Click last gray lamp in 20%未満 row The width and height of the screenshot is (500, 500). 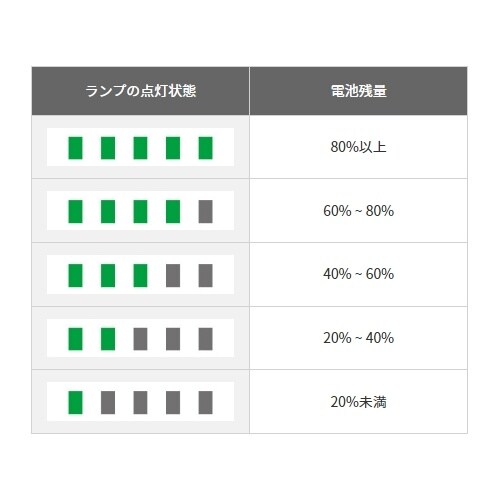click(x=205, y=403)
